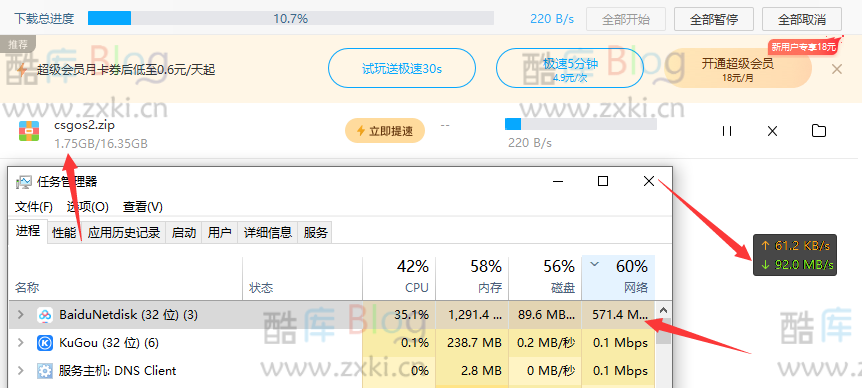The height and width of the screenshot is (388, 862).
Task: Click the 极速5分钟 4.9元/次 button
Action: point(570,68)
